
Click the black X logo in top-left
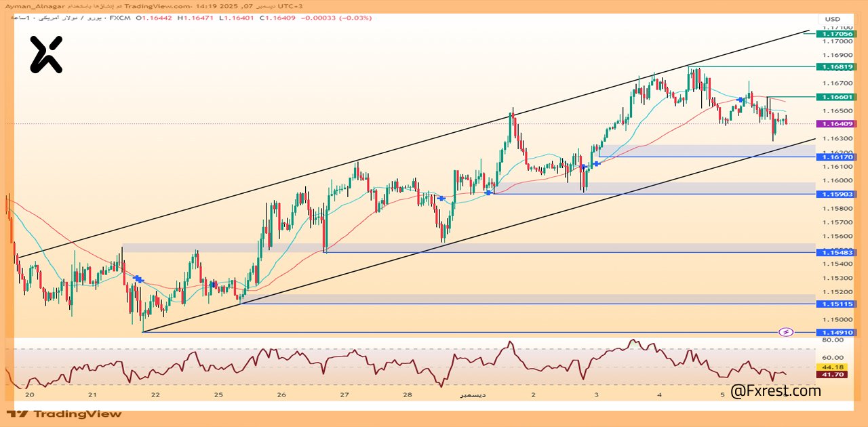point(45,55)
